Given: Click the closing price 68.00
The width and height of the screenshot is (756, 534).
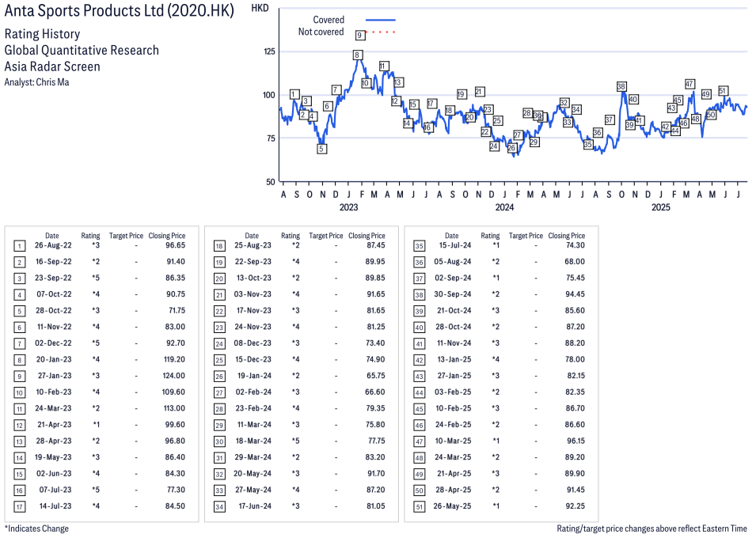Looking at the screenshot, I should 576,262.
